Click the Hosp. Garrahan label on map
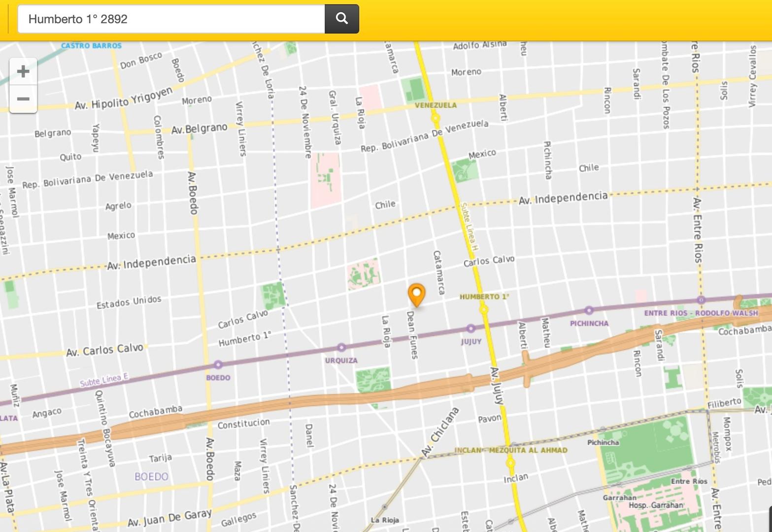The image size is (772, 532). coord(655,505)
